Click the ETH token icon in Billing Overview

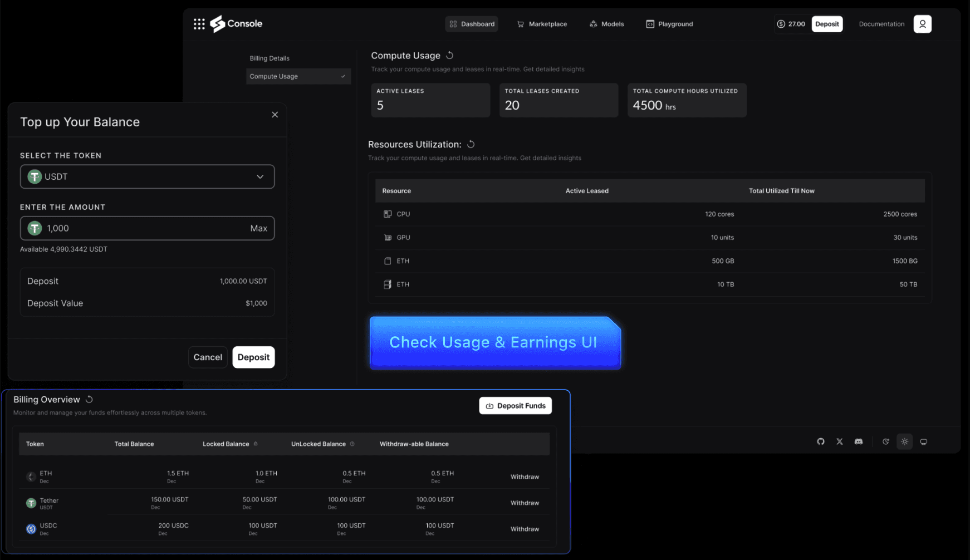click(31, 477)
